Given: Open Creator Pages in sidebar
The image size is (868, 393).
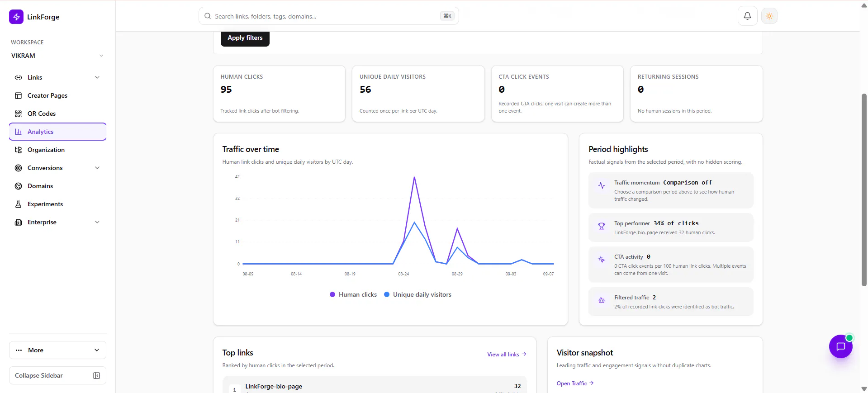Looking at the screenshot, I should (57, 95).
